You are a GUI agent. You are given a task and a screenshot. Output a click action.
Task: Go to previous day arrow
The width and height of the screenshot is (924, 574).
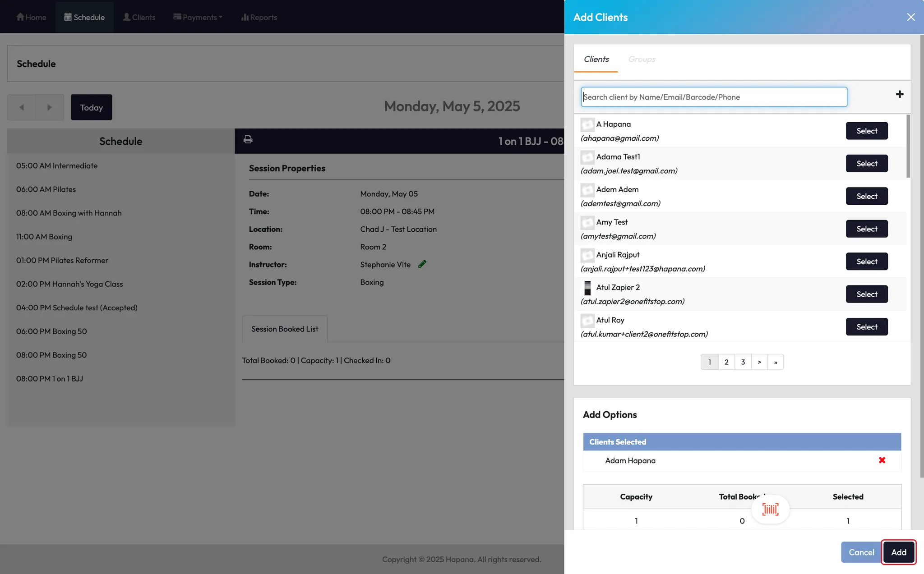click(x=22, y=107)
